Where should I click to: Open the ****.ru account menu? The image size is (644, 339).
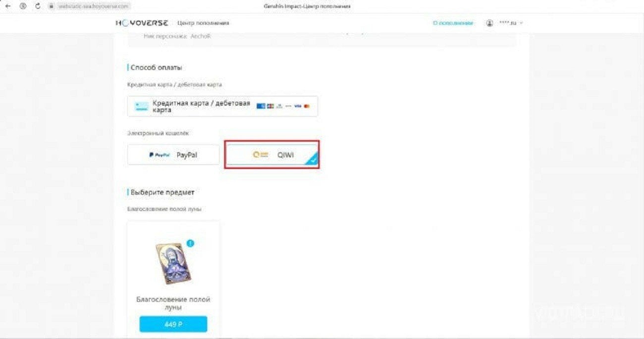(508, 23)
